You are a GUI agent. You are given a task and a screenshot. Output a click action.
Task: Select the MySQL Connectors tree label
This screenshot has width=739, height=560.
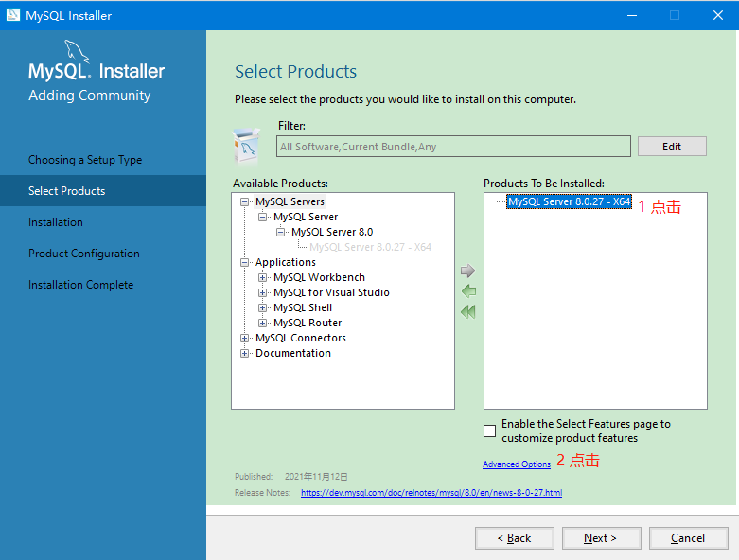(301, 337)
